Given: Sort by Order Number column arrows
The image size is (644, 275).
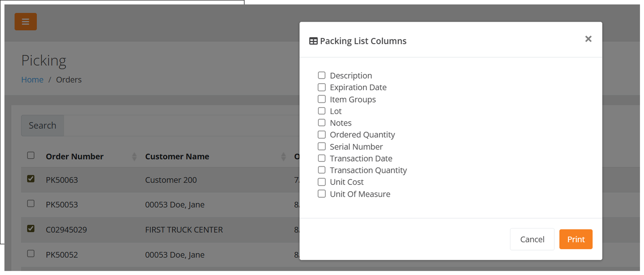Looking at the screenshot, I should [134, 157].
